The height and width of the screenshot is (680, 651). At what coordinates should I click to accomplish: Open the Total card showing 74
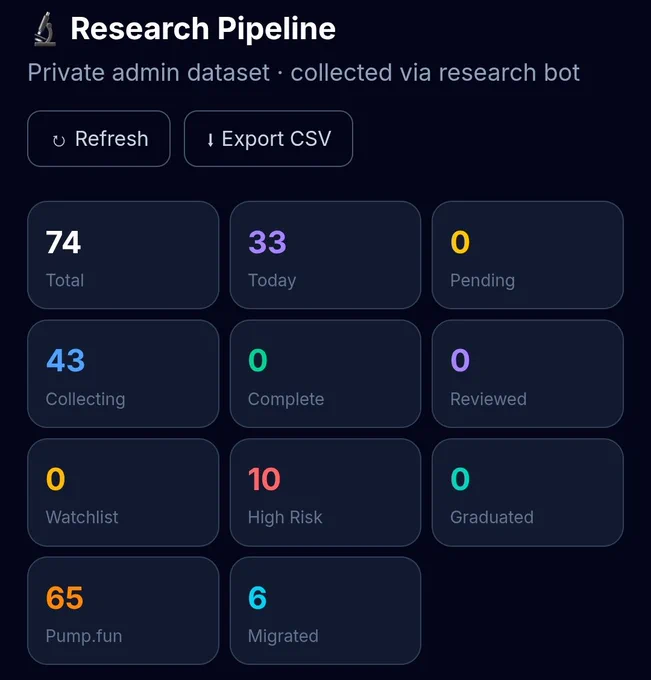[x=123, y=255]
